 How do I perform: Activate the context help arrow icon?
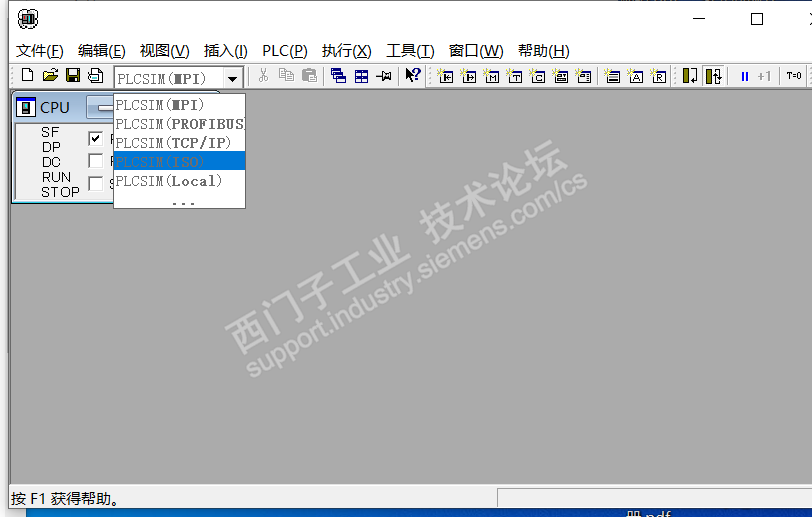[413, 75]
